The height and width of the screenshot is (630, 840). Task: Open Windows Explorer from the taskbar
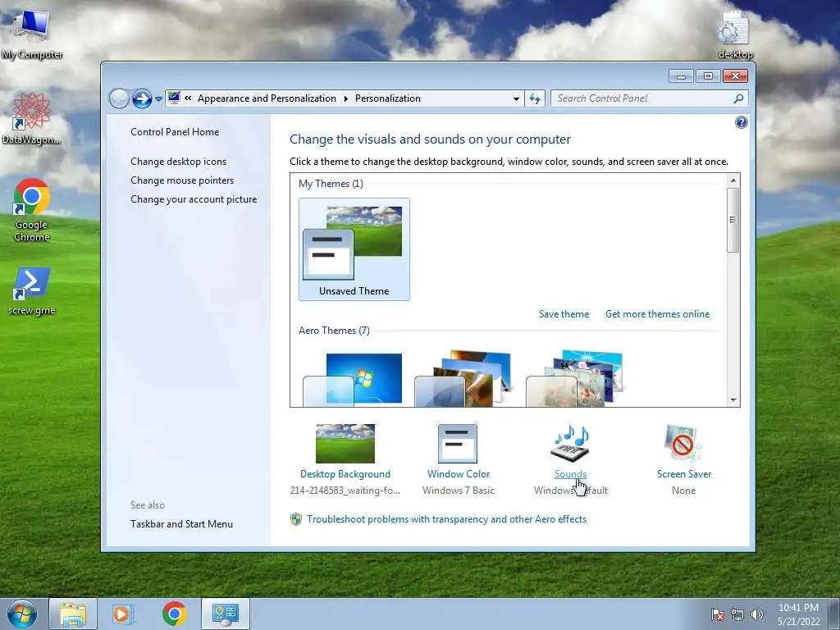click(73, 614)
